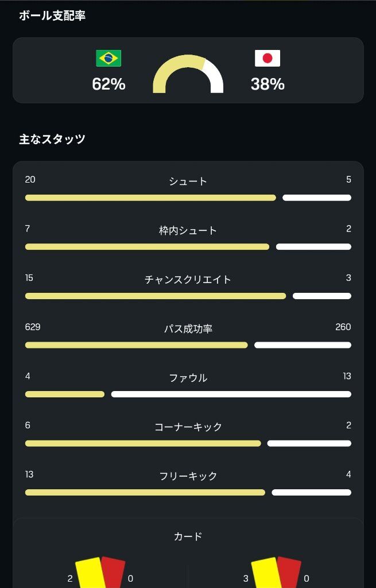Viewport: 376px width, 588px height.
Task: Click the white フリーキック bar for Japan
Action: coord(312,492)
